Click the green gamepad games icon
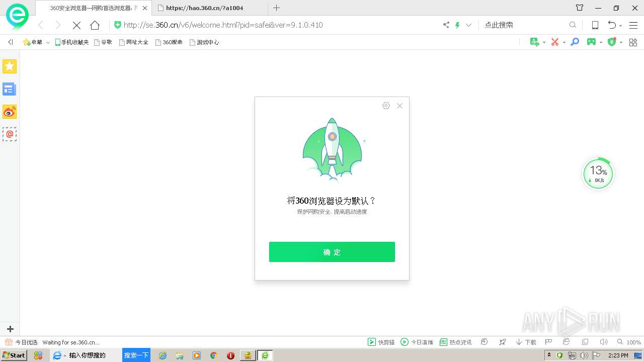 click(592, 42)
